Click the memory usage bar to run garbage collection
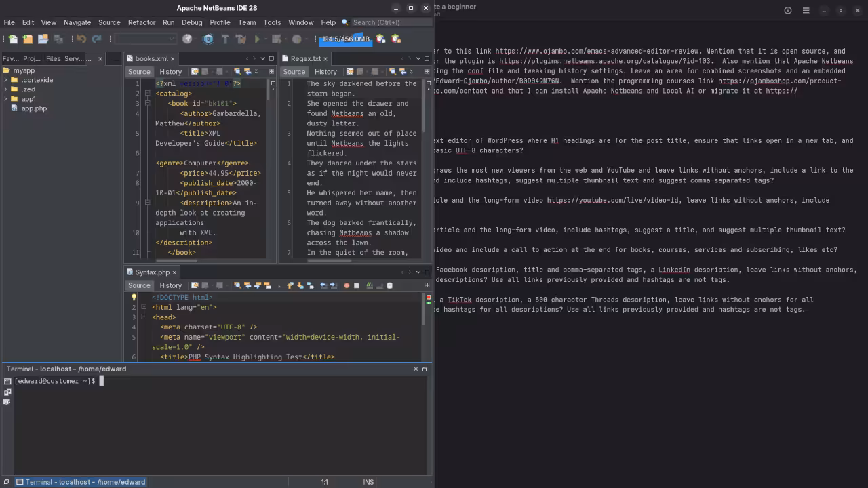This screenshot has height=488, width=868. 346,39
